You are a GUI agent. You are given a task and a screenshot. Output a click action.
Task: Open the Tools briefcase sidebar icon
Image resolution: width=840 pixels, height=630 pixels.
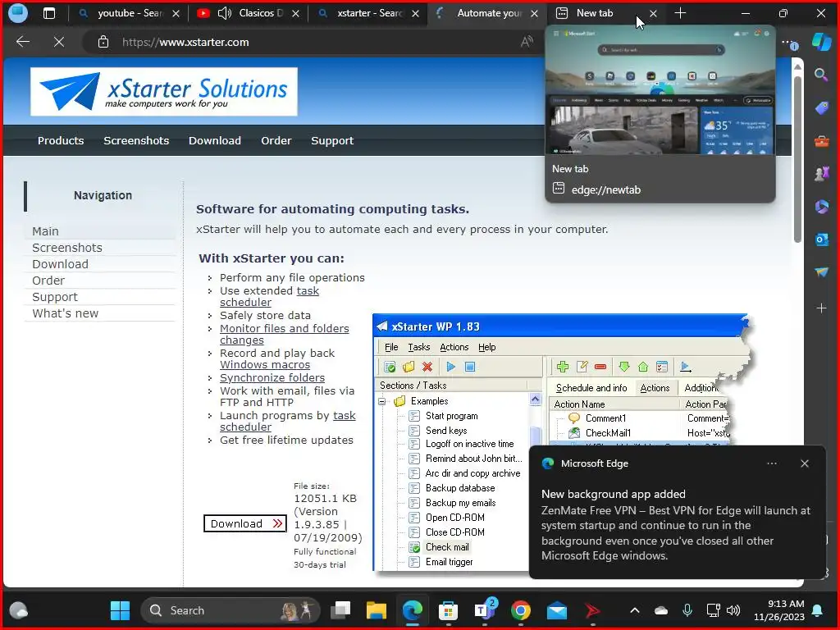click(x=821, y=141)
